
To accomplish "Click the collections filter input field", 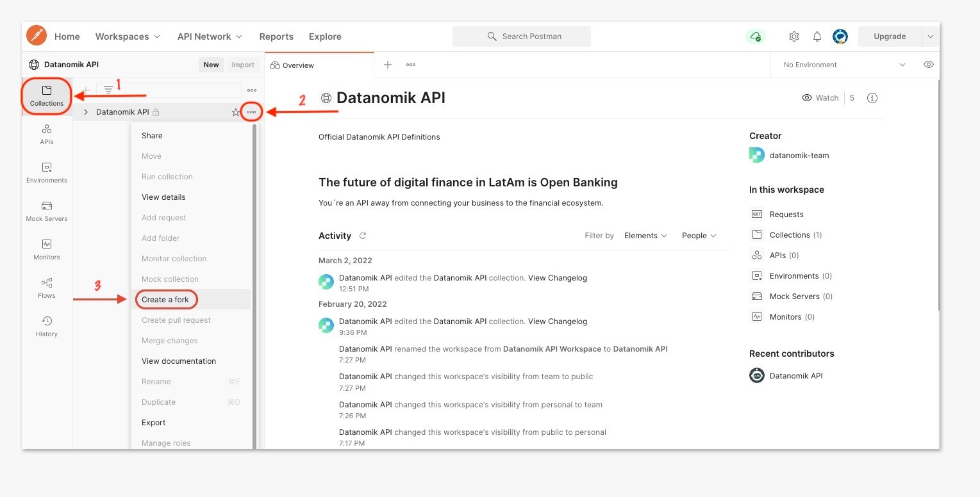I will click(169, 90).
